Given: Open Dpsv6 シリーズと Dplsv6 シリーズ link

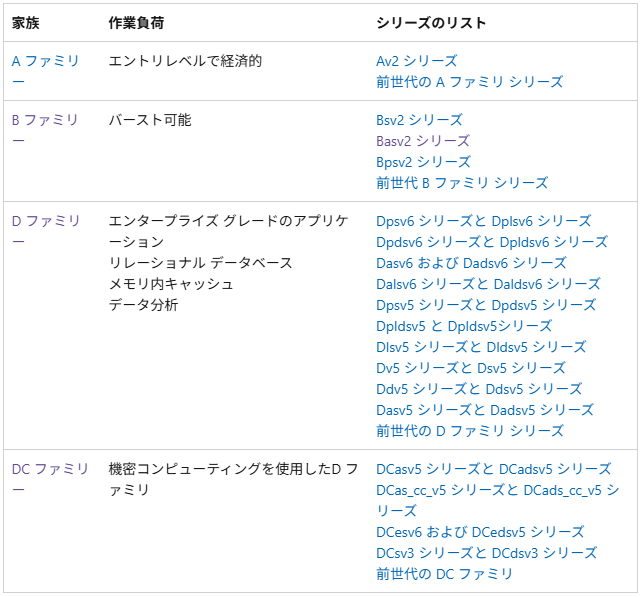Looking at the screenshot, I should [x=484, y=221].
